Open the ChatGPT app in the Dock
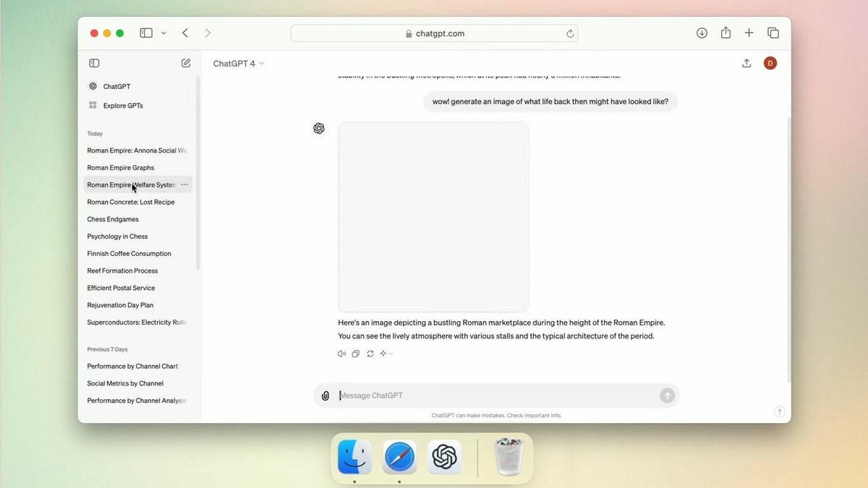 pos(444,457)
